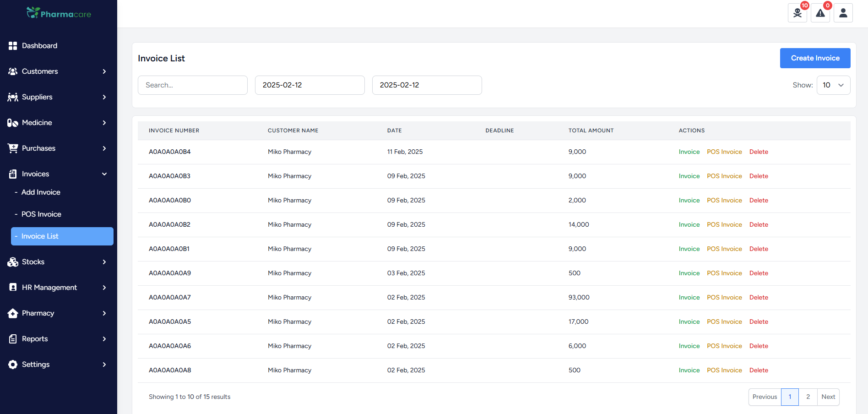Screen dimensions: 868x414
Task: Click the Pharmacy house icon
Action: 13,313
